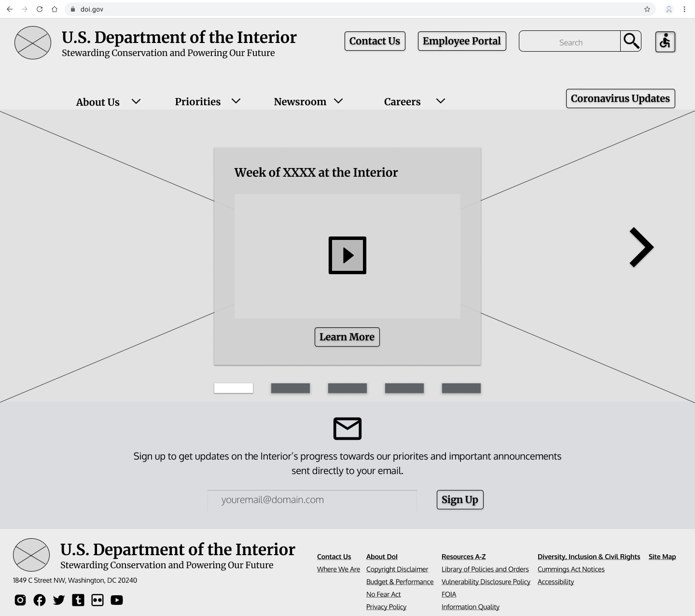
Task: Open the Flickr social icon
Action: 97,600
